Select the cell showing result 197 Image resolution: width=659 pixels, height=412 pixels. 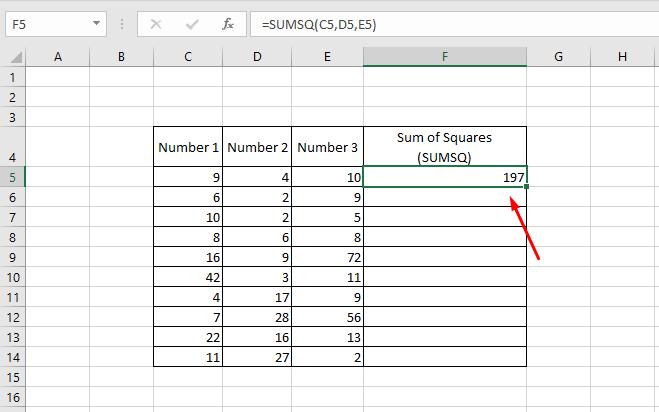click(445, 176)
